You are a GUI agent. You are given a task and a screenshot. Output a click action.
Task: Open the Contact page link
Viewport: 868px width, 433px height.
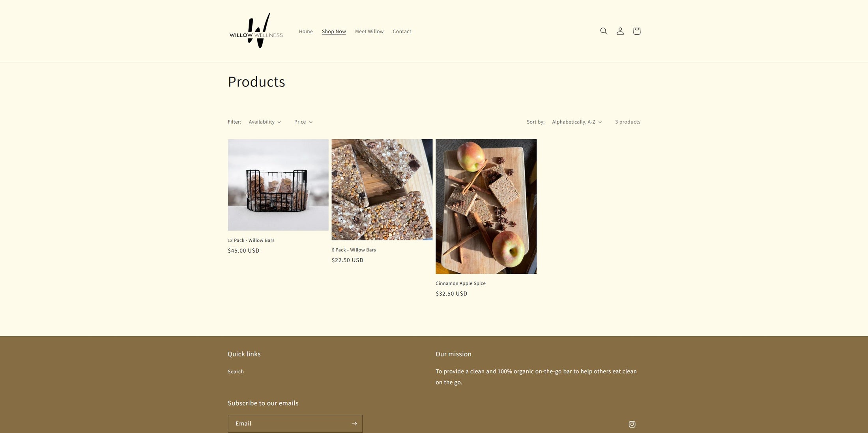click(x=402, y=32)
